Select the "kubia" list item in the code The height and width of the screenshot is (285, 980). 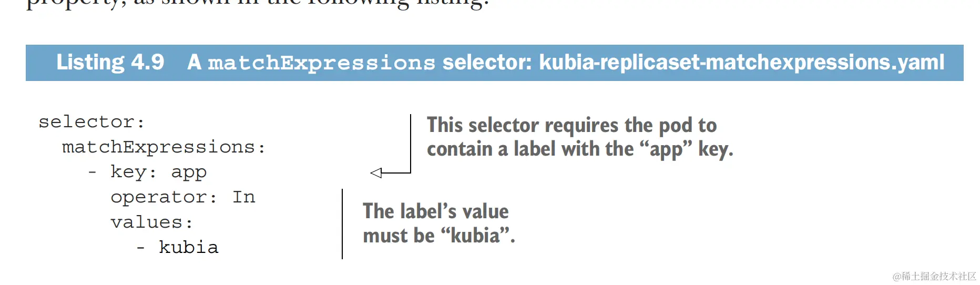(188, 247)
